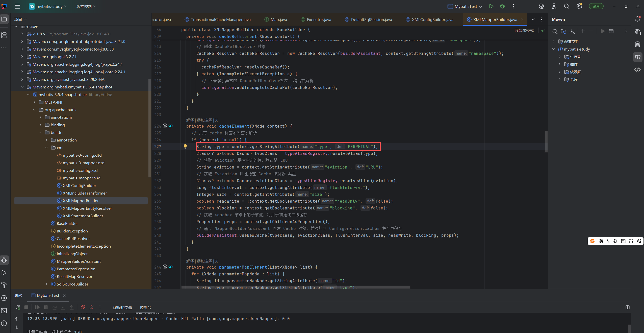Open the 控制台 console tab
Image resolution: width=644 pixels, height=333 pixels.
click(x=145, y=307)
